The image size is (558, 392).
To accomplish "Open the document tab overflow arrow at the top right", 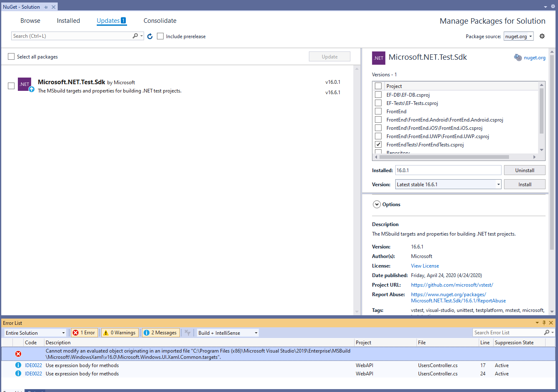I will coord(546,7).
